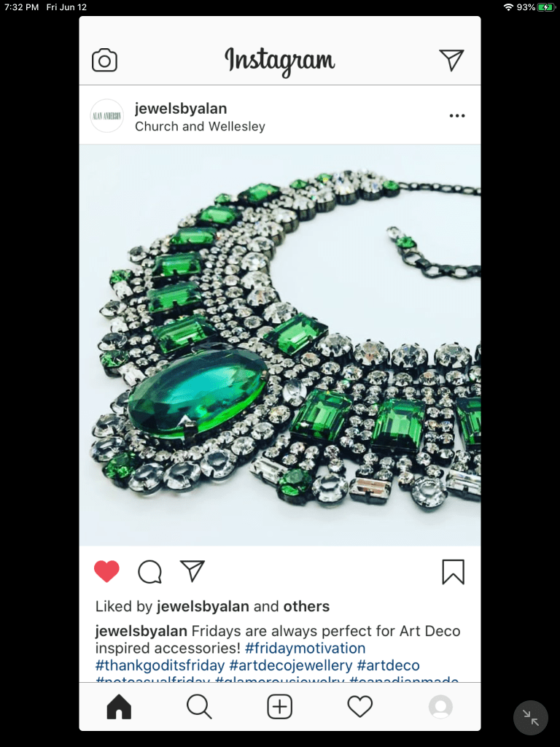This screenshot has width=560, height=747.
Task: Open the camera icon in header
Action: click(x=104, y=60)
